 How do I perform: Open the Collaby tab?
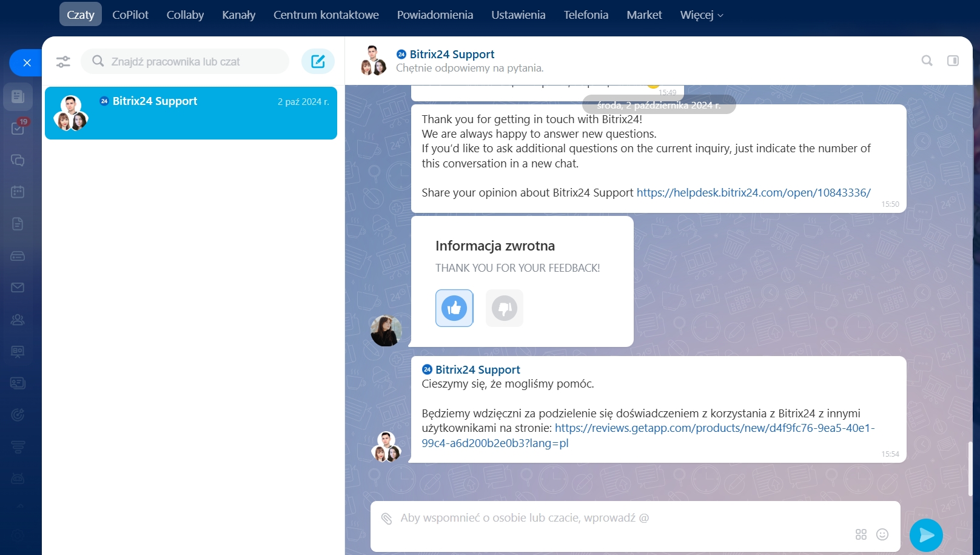[x=185, y=15]
